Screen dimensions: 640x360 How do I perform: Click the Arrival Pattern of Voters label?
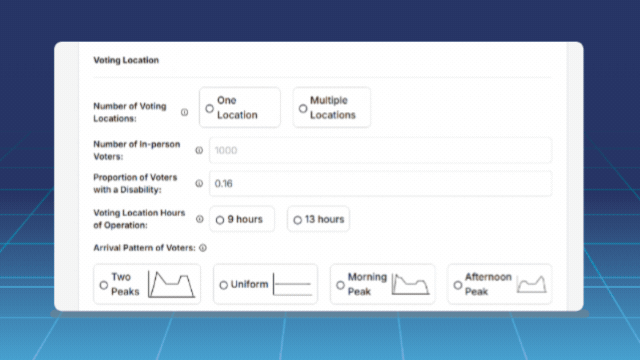click(x=144, y=248)
